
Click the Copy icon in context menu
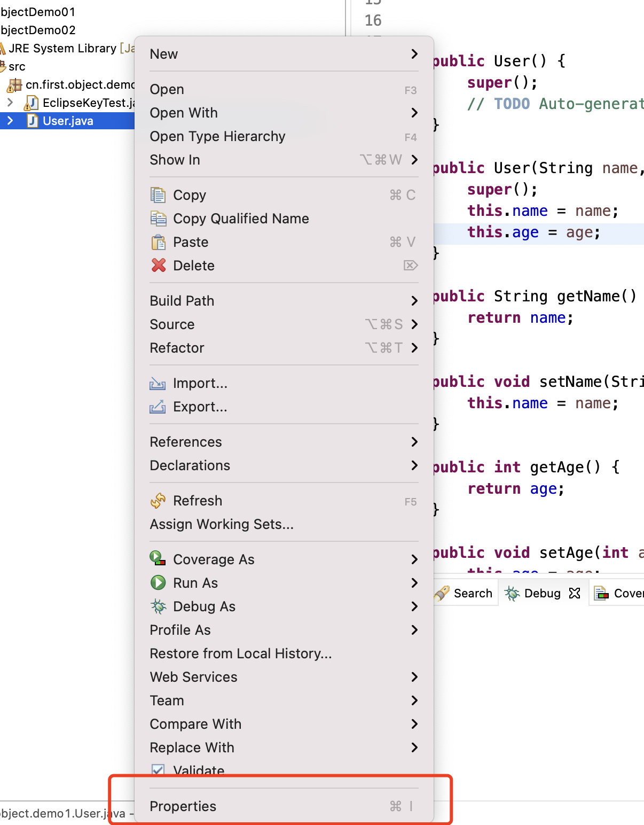[x=158, y=195]
